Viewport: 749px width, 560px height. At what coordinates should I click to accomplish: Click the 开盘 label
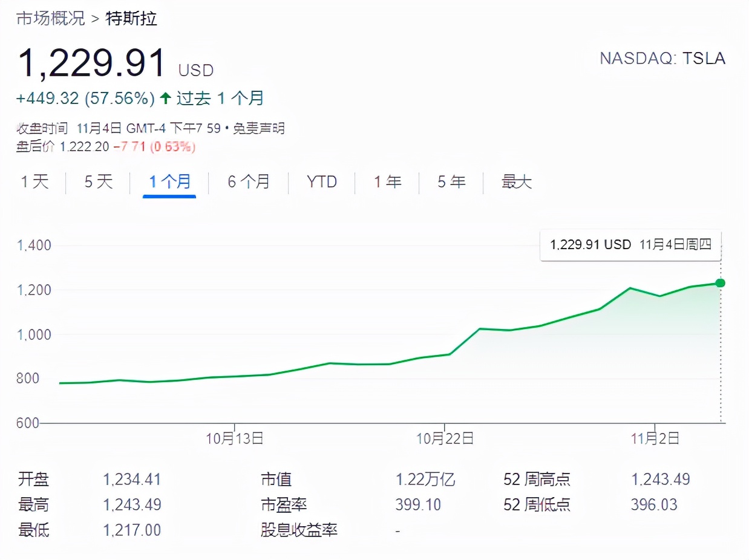coord(34,480)
